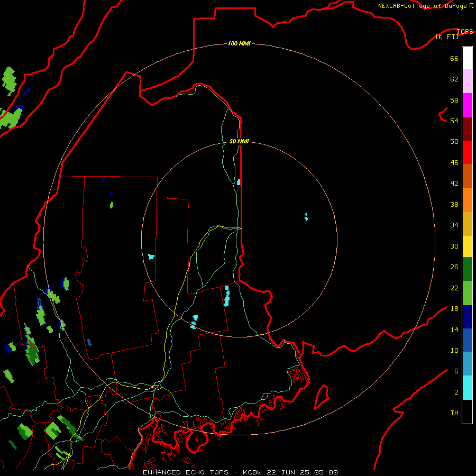Click the bright red legend swatch
This screenshot has width=476, height=476.
467,152
